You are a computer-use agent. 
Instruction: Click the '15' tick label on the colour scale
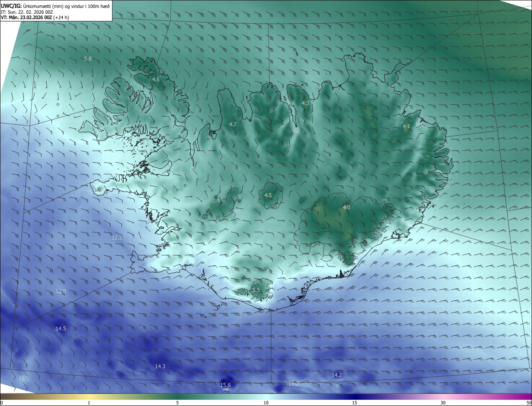tap(355, 403)
